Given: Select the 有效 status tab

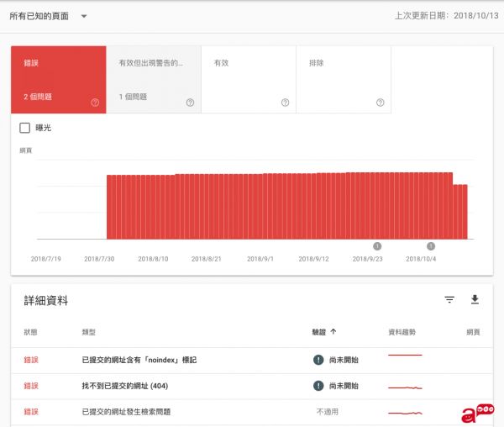Looking at the screenshot, I should [x=249, y=79].
